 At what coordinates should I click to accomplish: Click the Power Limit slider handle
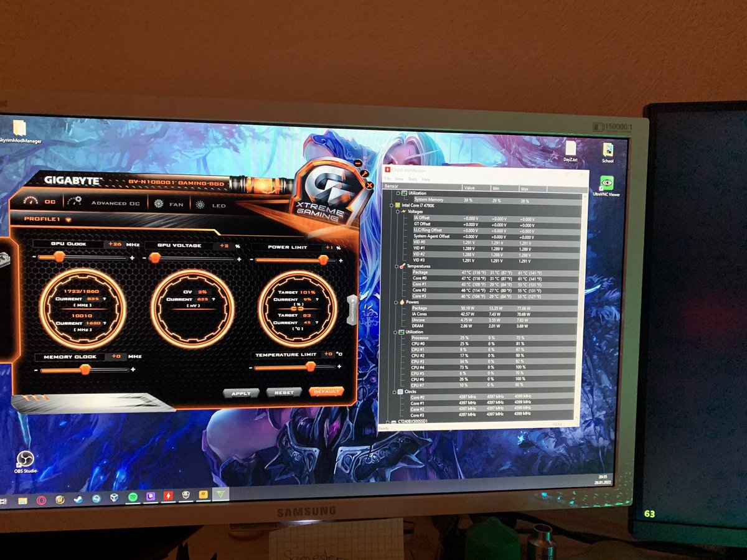click(323, 260)
